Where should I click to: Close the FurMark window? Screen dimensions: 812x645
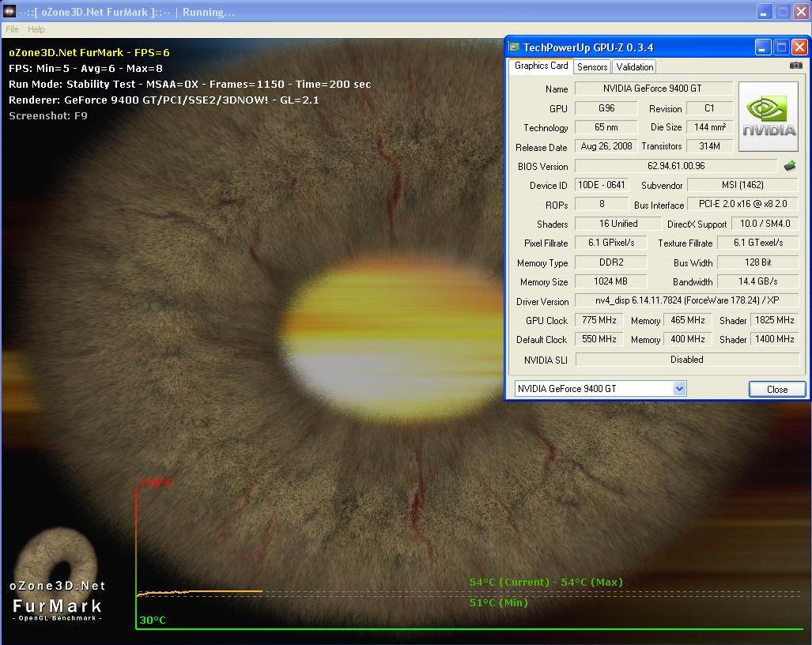click(803, 12)
